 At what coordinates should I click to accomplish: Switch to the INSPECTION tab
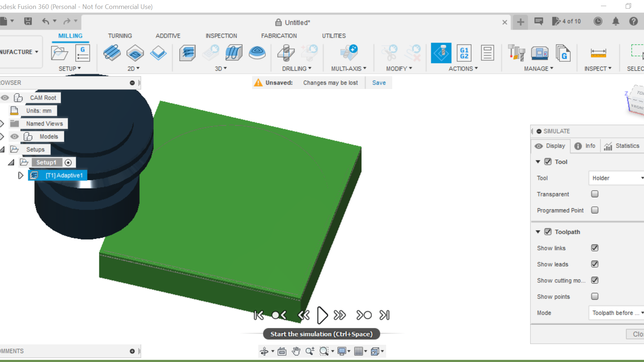[x=221, y=36]
